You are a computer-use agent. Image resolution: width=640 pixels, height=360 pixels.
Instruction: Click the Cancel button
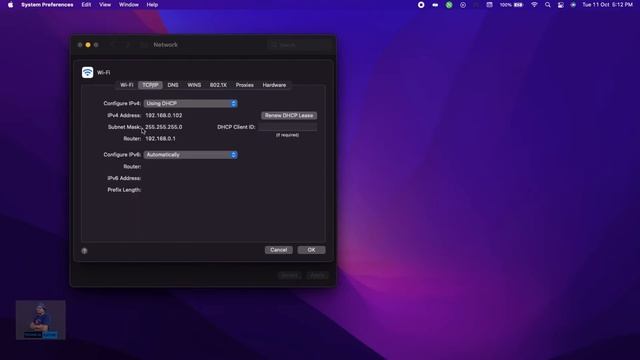(278, 250)
